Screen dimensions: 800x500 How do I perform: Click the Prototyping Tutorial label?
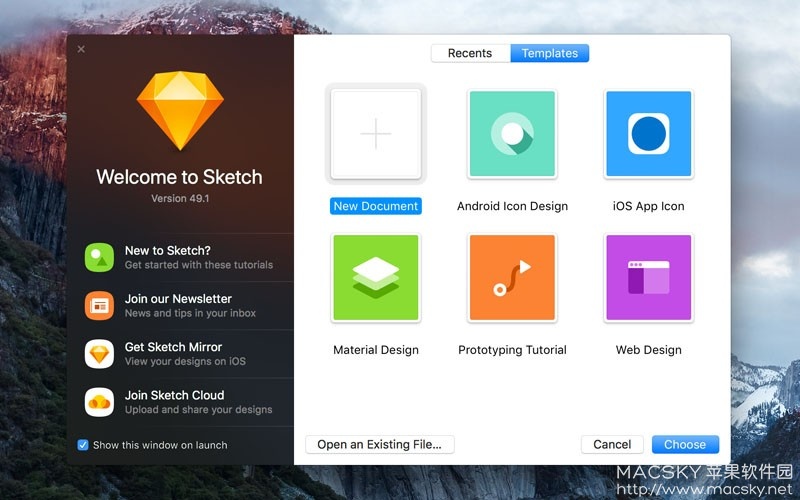pos(512,350)
